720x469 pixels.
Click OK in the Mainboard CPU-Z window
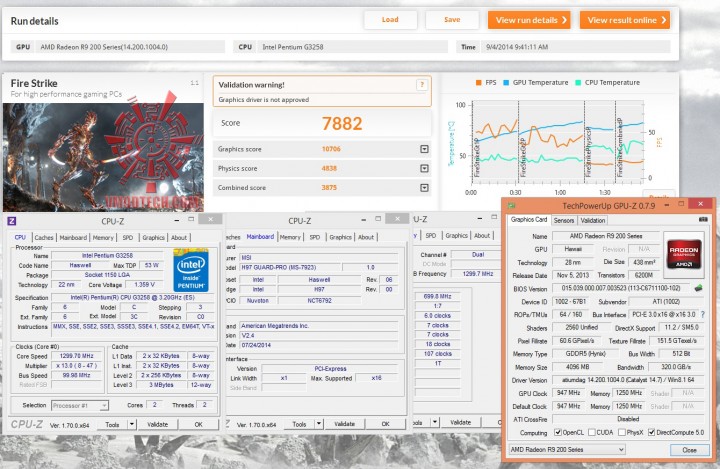[x=386, y=424]
